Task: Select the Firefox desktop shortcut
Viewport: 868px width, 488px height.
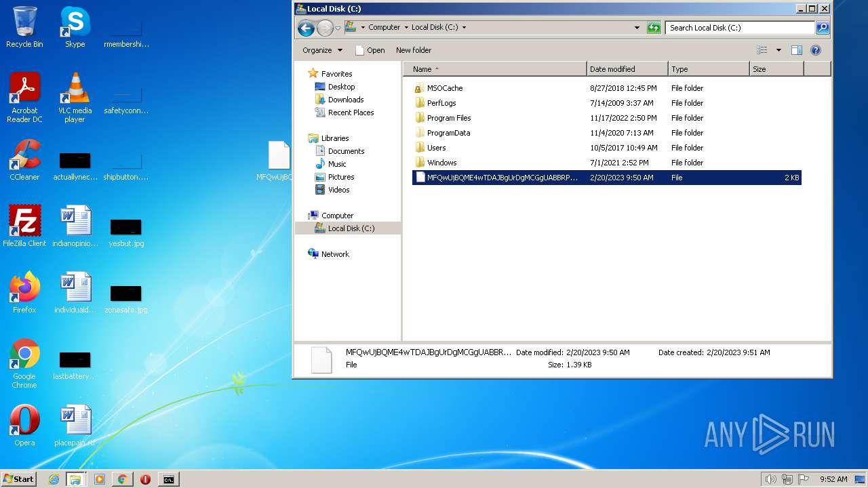Action: [24, 293]
